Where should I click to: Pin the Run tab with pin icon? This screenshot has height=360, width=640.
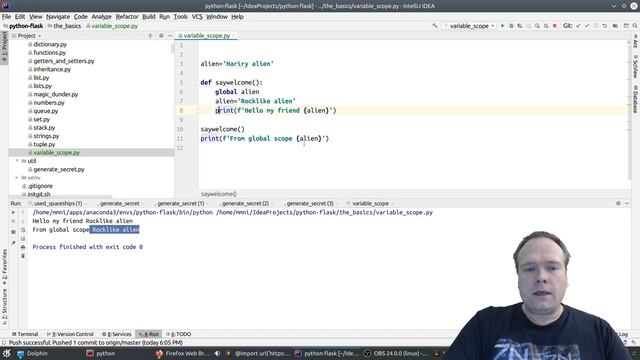coord(13,243)
